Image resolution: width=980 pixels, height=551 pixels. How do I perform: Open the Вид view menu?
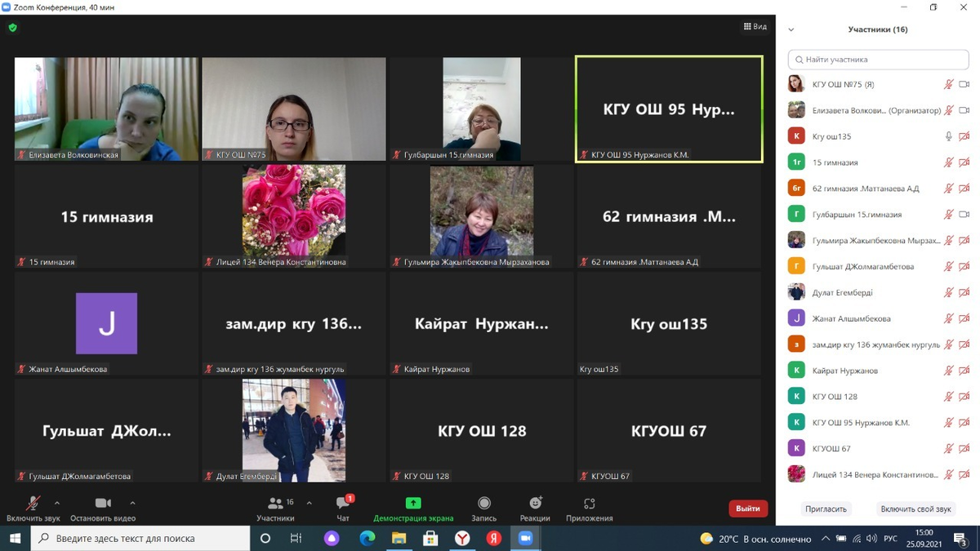coord(755,27)
